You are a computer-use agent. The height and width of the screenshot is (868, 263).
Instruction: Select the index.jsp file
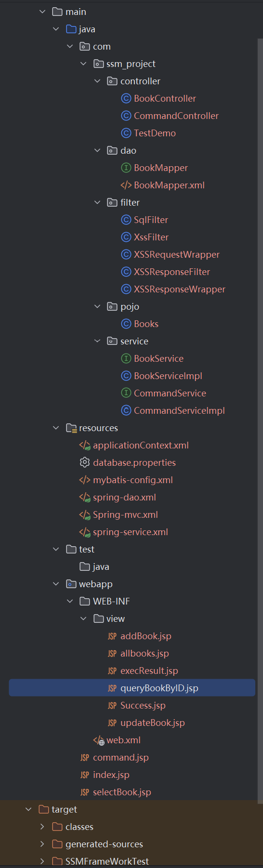click(111, 775)
